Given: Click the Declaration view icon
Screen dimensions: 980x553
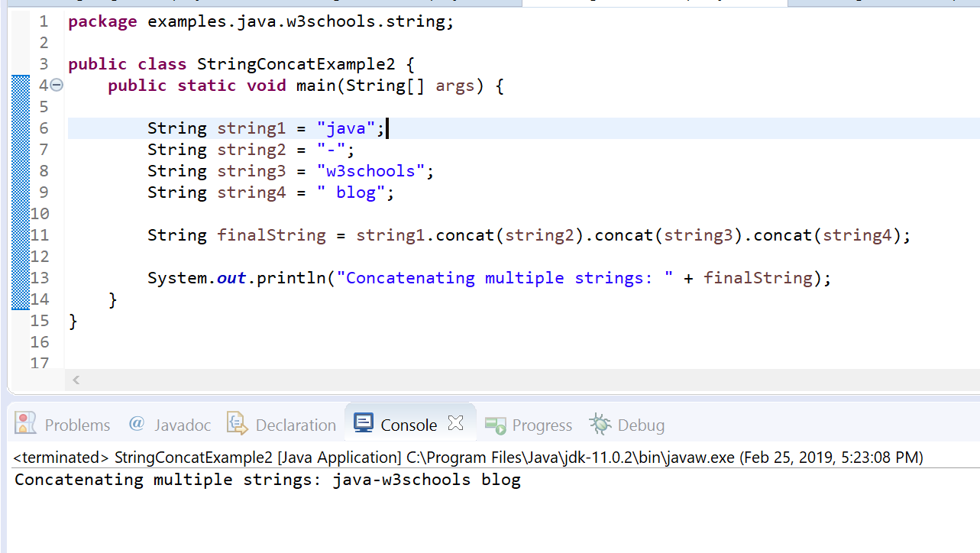Looking at the screenshot, I should [x=238, y=424].
